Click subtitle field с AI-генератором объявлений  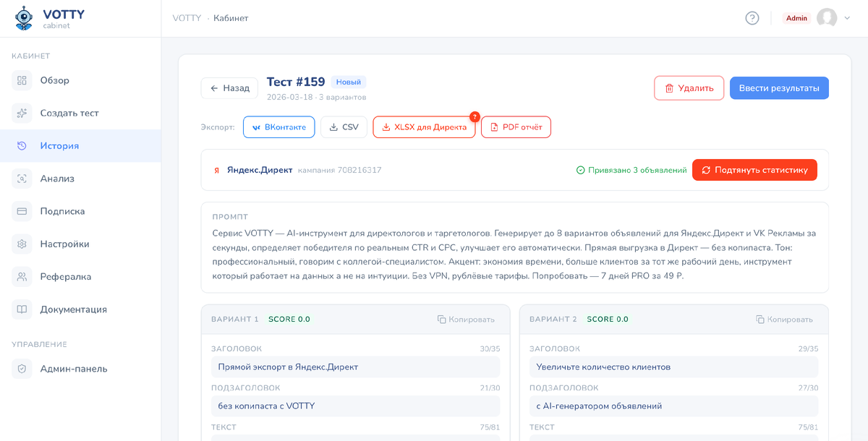pos(673,406)
